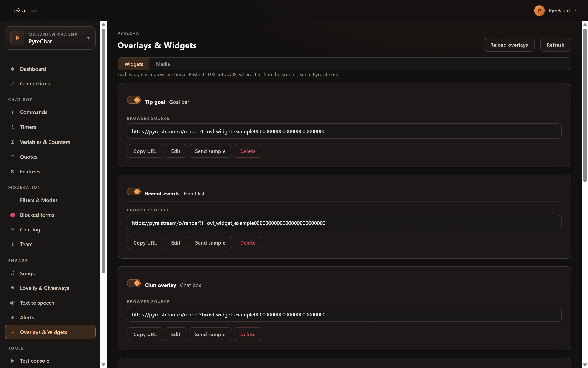The image size is (588, 368).
Task: Click the Dashboard diamond icon
Action: tap(13, 69)
